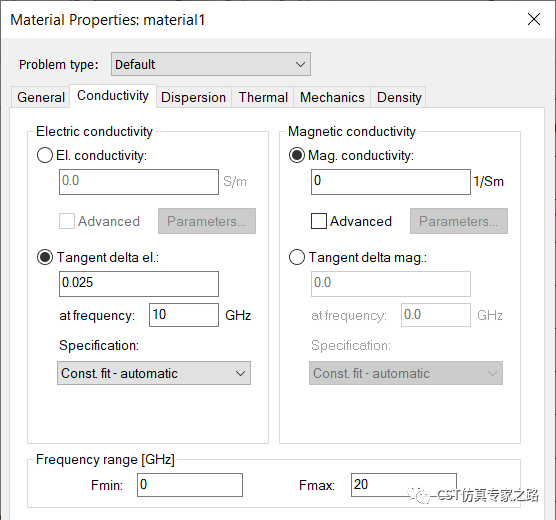Close the Material Properties dialog

pyautogui.click(x=534, y=19)
